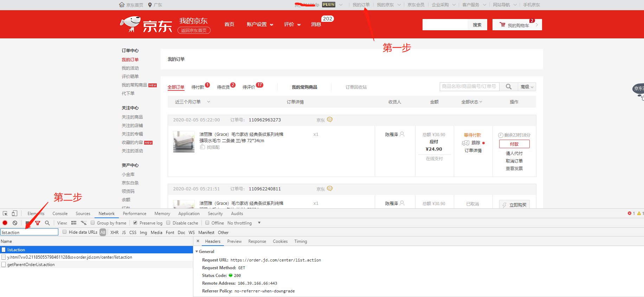Screen dimensions: 644x297
Task: Open the Application tab
Action: pyautogui.click(x=189, y=213)
